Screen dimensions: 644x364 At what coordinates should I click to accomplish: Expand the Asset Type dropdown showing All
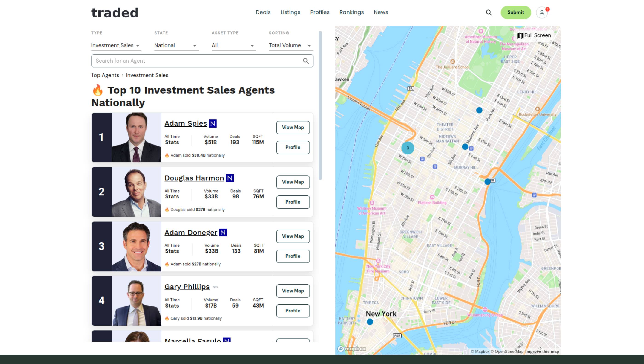[234, 45]
